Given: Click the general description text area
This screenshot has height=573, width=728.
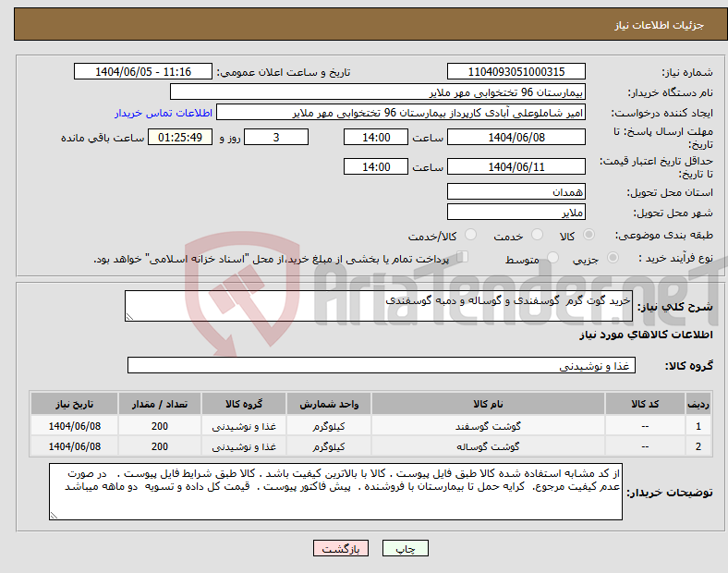Looking at the screenshot, I should [379, 306].
